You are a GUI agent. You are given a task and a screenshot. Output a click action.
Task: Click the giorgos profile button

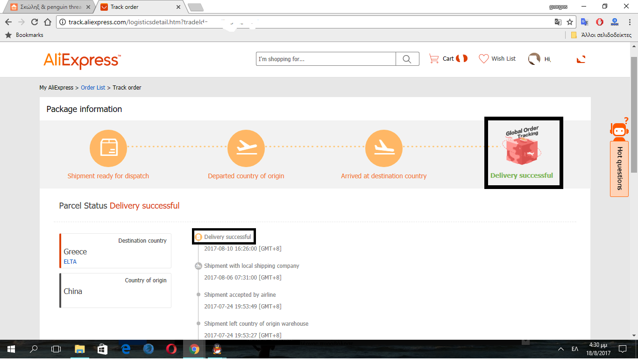[559, 7]
